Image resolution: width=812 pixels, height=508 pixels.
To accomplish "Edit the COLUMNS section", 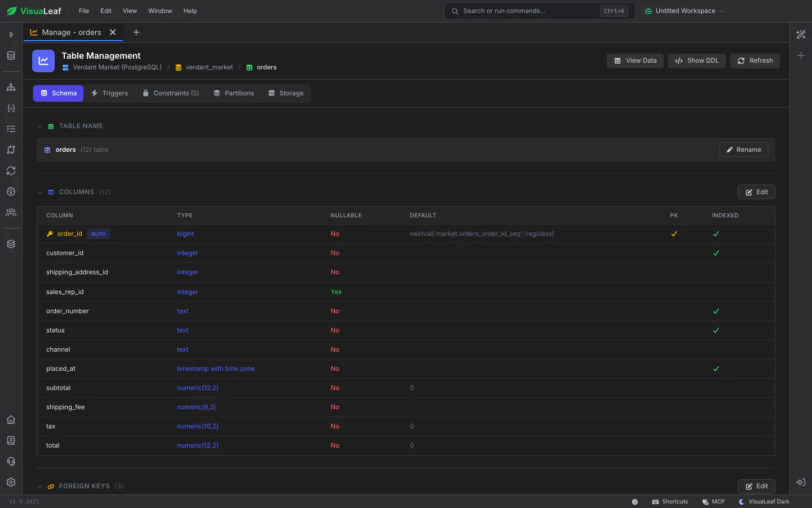I will pos(756,192).
